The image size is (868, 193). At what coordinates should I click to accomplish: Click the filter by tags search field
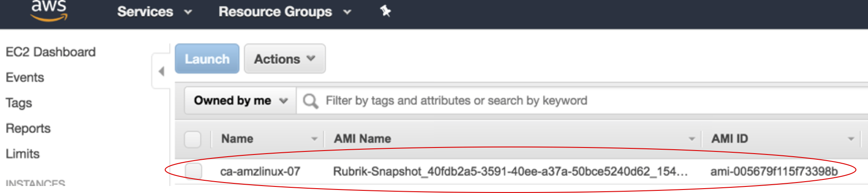[581, 101]
